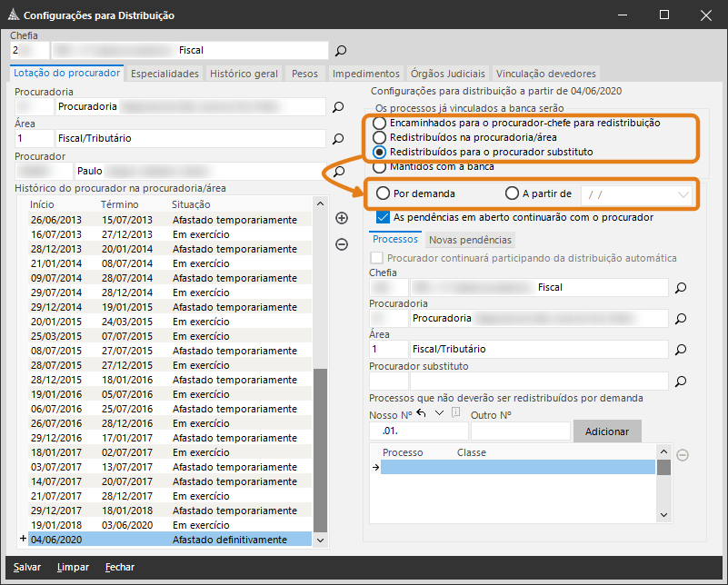
Task: Open the Novas pendências tab
Action: pyautogui.click(x=470, y=240)
